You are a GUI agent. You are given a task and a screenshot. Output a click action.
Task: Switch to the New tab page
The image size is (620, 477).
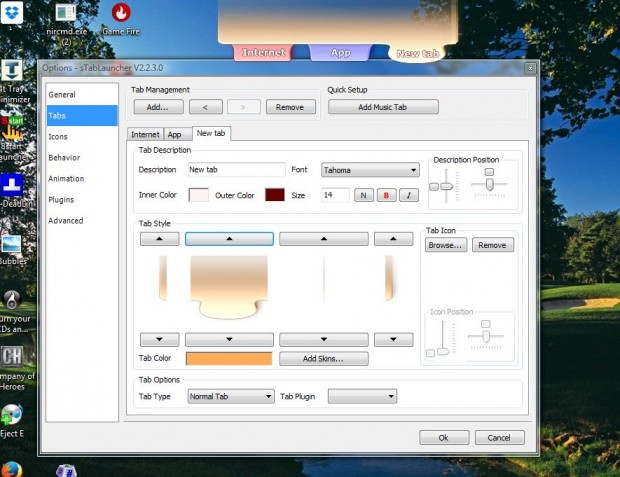coord(211,133)
